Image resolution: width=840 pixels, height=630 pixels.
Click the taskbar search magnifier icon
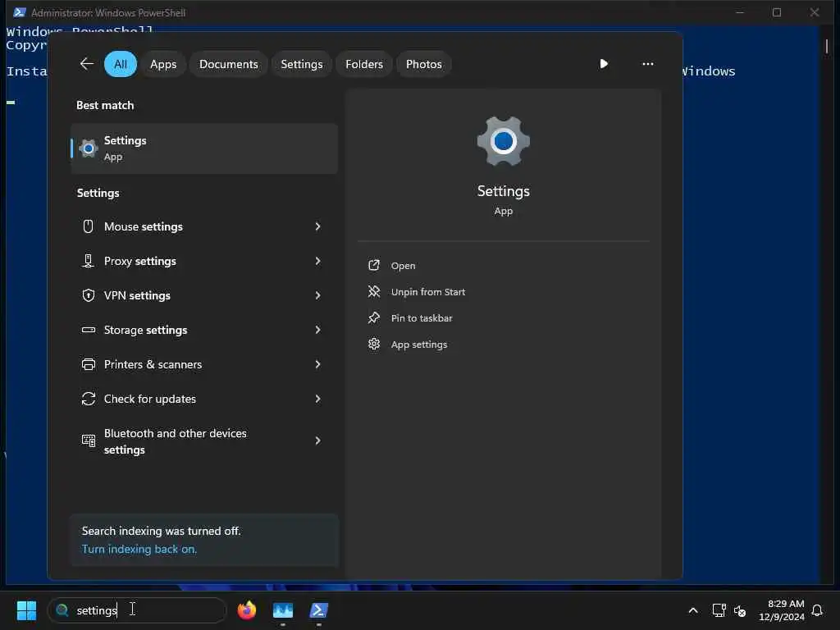coord(62,610)
